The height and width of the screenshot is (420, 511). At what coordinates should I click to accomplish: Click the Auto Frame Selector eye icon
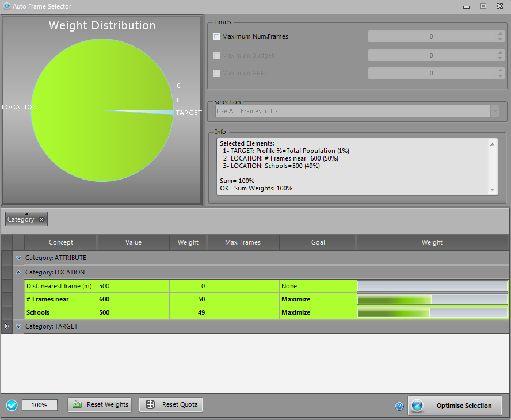[x=6, y=6]
